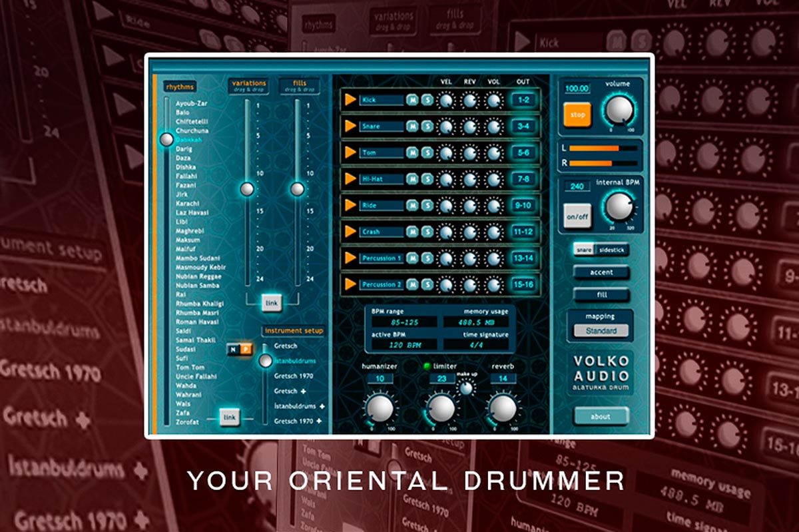The image size is (799, 532).
Task: Mute the Tom channel
Action: click(413, 153)
